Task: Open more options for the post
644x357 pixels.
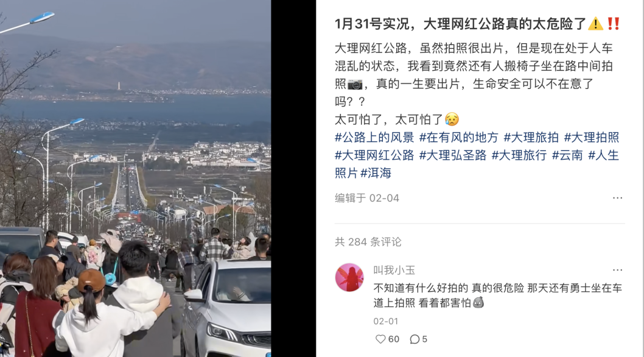Action: (617, 198)
